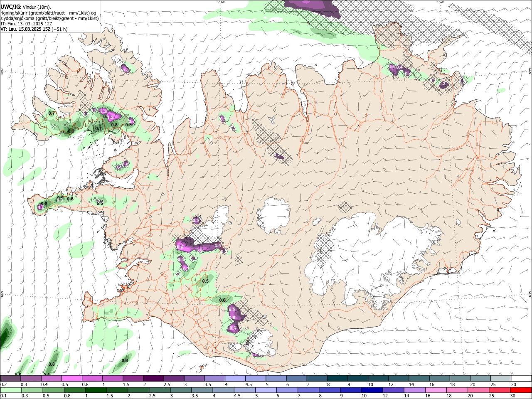Screen dimensions: 532x399
Task: Select the '10' label in top legend row
Action: [x=371, y=384]
